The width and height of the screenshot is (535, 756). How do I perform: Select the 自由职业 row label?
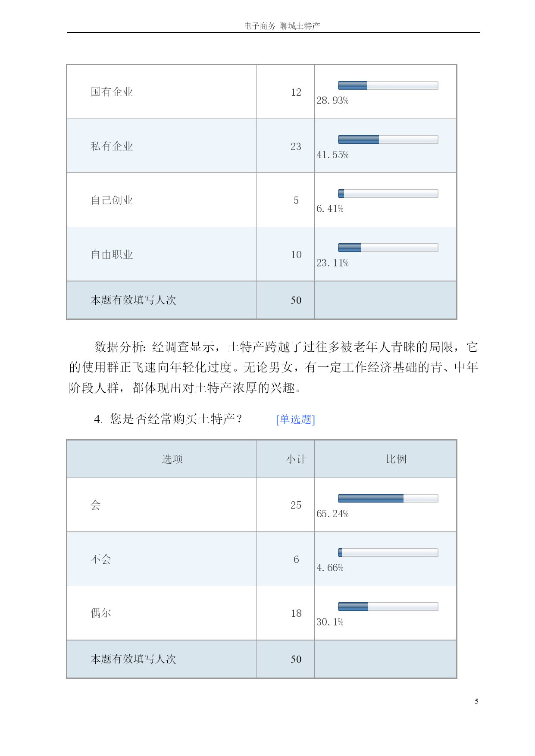pos(112,254)
